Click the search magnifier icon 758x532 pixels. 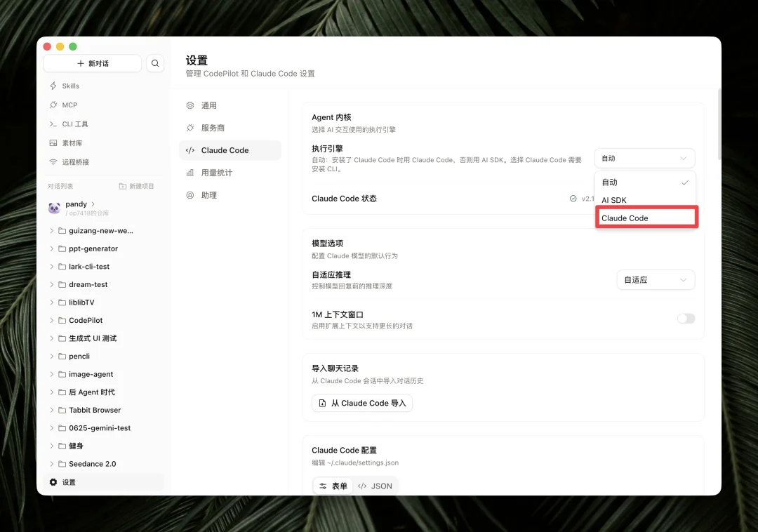coord(155,63)
